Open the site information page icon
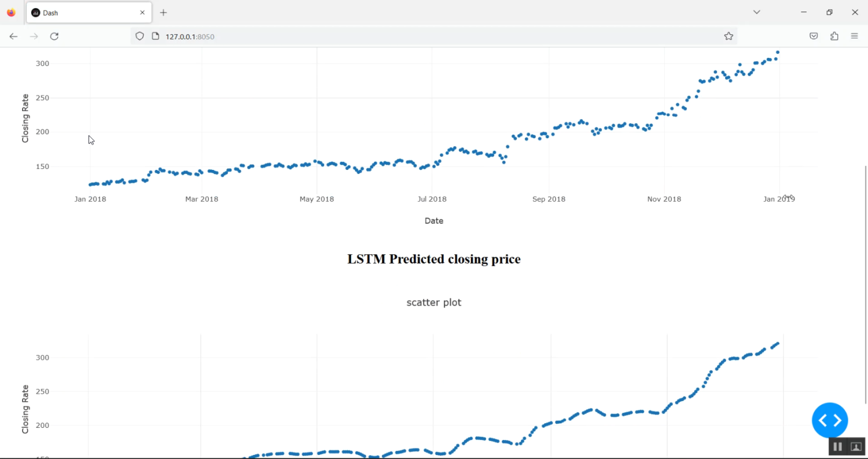The width and height of the screenshot is (868, 459). point(155,36)
